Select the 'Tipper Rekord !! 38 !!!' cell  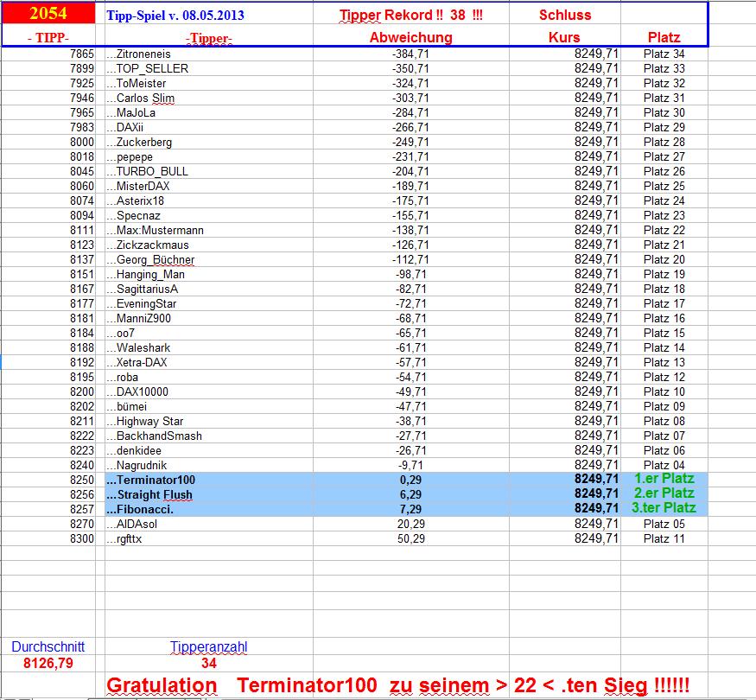click(x=410, y=15)
